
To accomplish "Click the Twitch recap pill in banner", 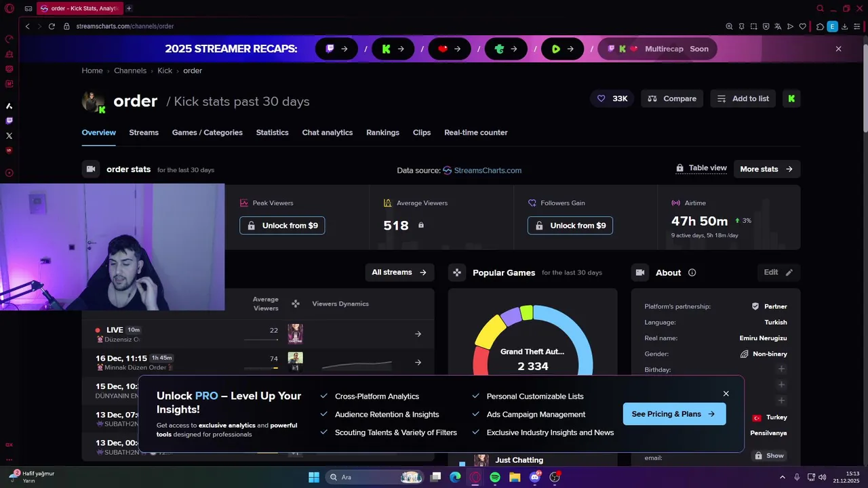I will coord(336,49).
